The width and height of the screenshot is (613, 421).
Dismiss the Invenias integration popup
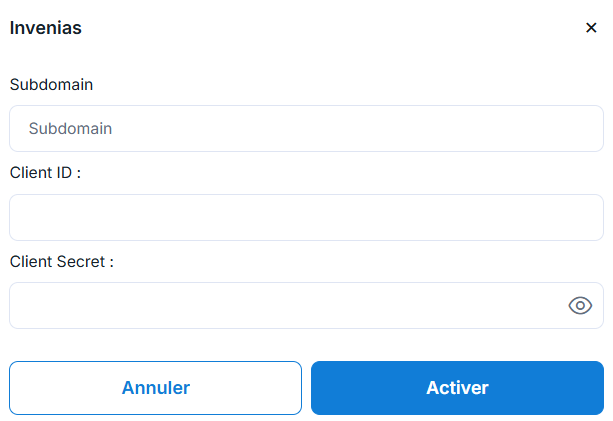(x=591, y=28)
